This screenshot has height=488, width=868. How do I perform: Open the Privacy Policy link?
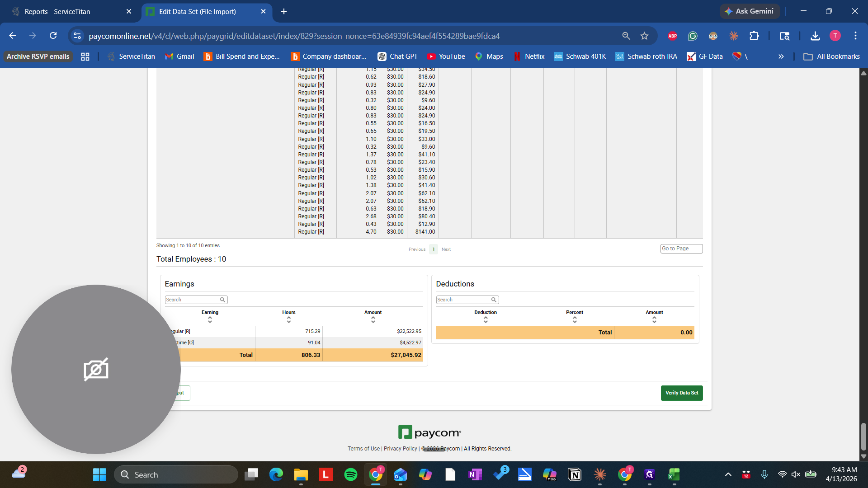[x=400, y=448]
